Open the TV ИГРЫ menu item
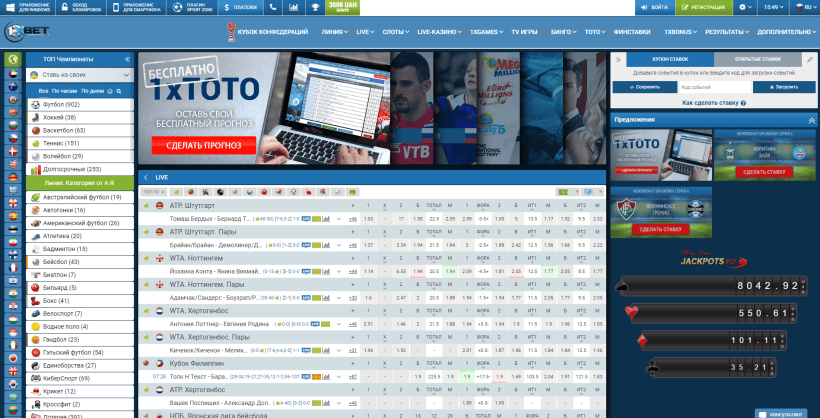 (x=524, y=32)
